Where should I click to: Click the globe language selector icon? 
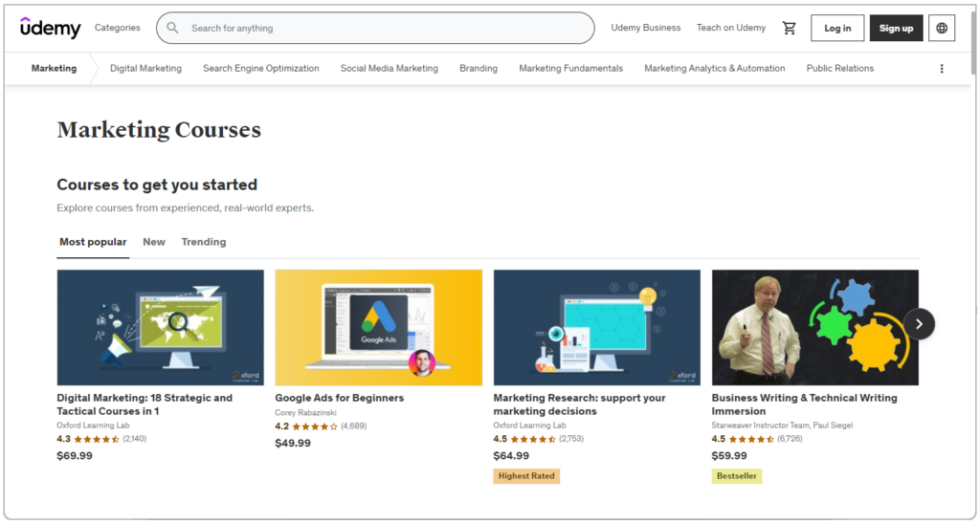[942, 28]
